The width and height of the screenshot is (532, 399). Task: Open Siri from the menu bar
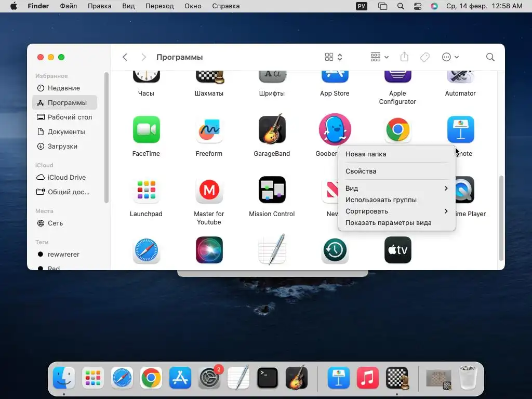(x=434, y=6)
